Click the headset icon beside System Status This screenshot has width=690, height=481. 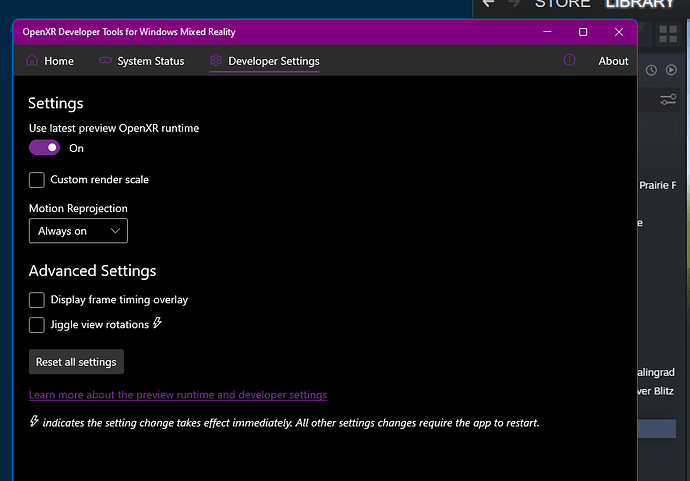click(x=105, y=60)
